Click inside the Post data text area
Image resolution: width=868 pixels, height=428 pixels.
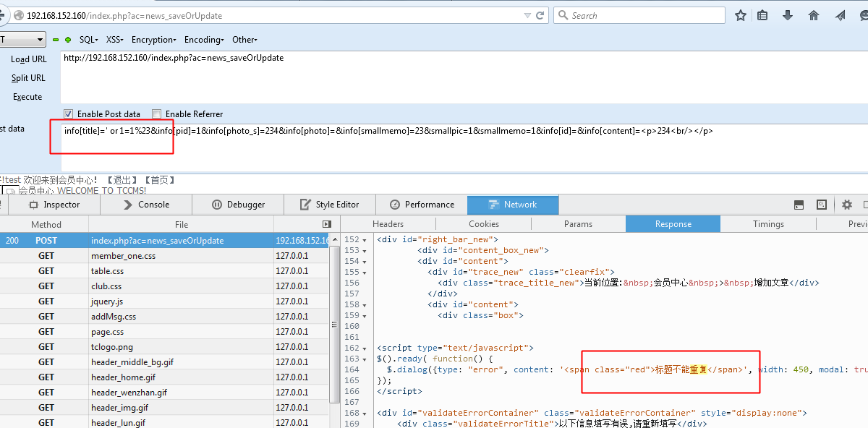click(x=464, y=146)
